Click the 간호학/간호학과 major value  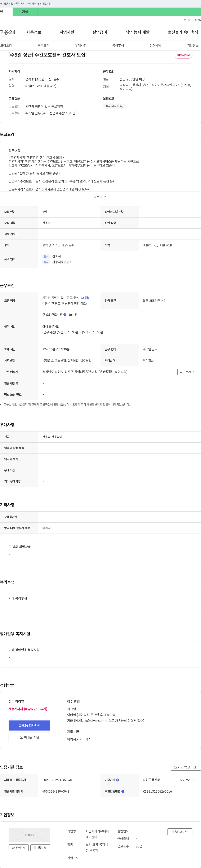pyautogui.click(x=52, y=437)
